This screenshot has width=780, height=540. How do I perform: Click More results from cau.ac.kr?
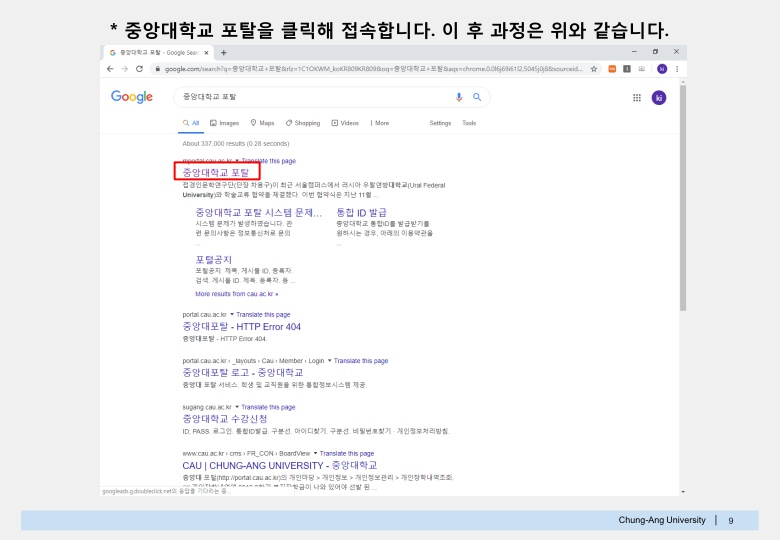[237, 294]
